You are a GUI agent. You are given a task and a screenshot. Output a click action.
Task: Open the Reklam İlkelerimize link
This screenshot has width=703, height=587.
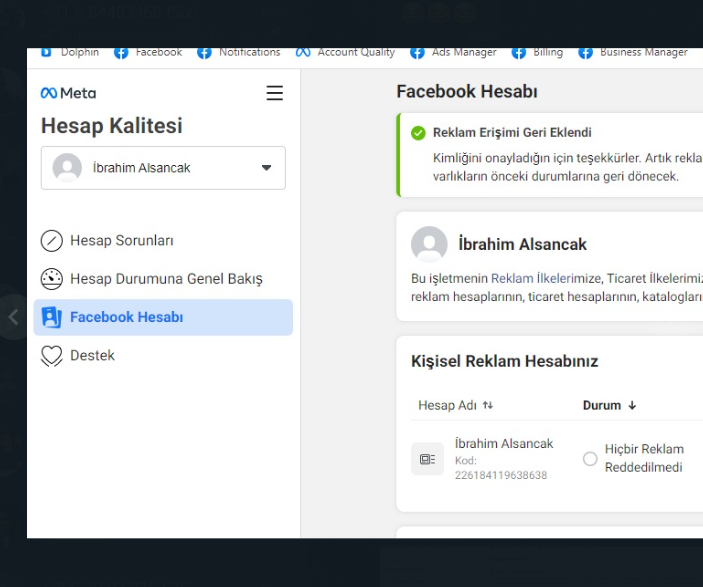click(546, 278)
